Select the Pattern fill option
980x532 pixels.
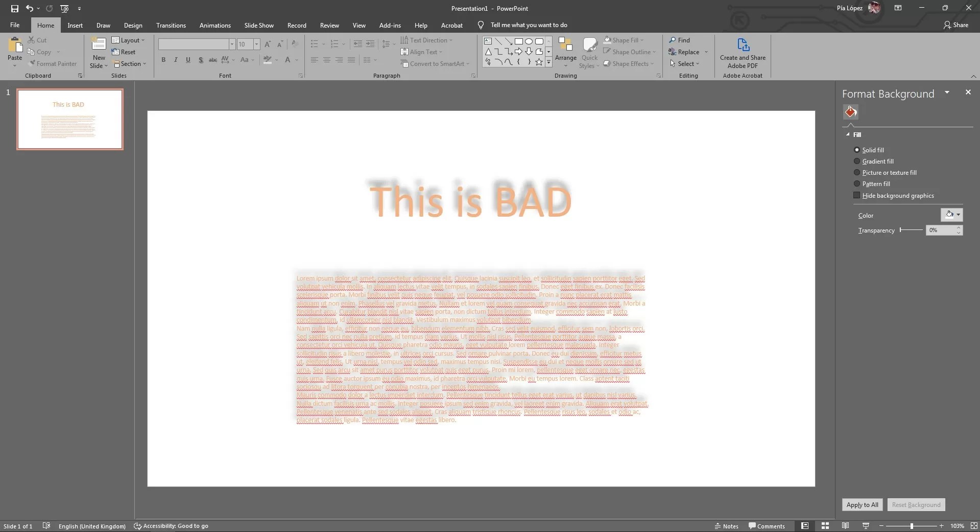856,184
